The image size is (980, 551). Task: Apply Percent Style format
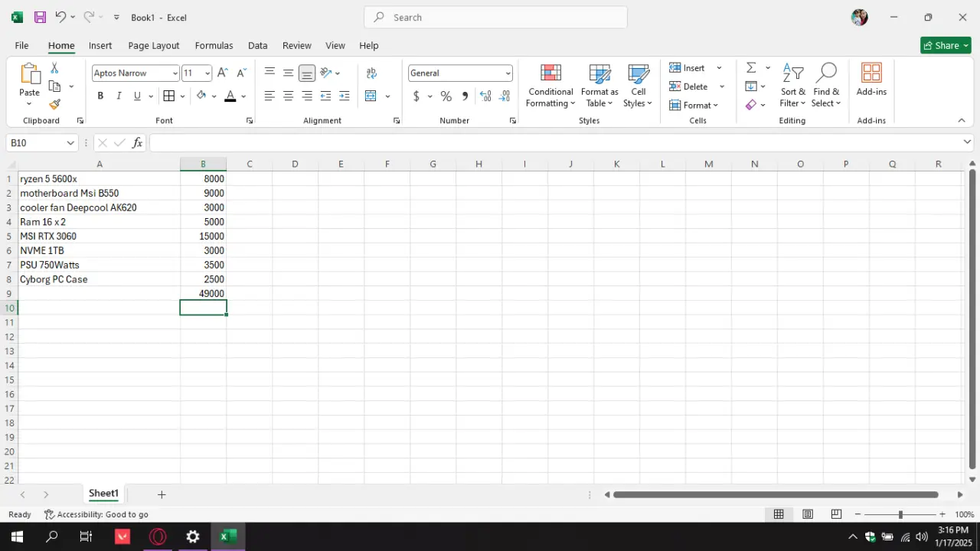(446, 96)
